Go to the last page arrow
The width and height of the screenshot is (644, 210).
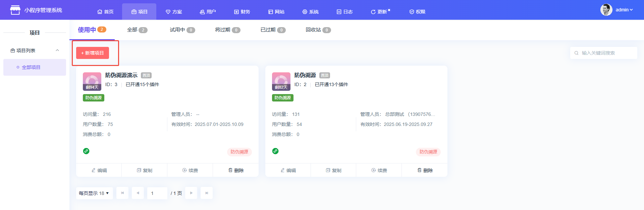(207, 193)
